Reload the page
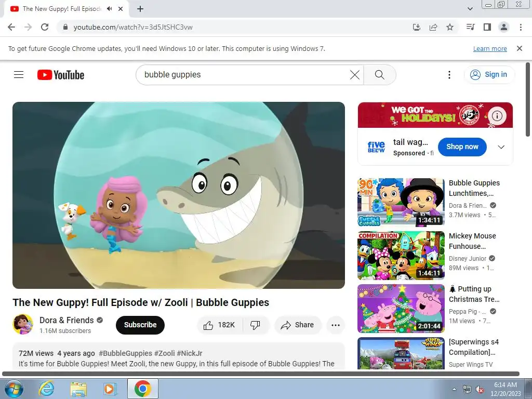Screen dimensions: 532x399 point(45,27)
